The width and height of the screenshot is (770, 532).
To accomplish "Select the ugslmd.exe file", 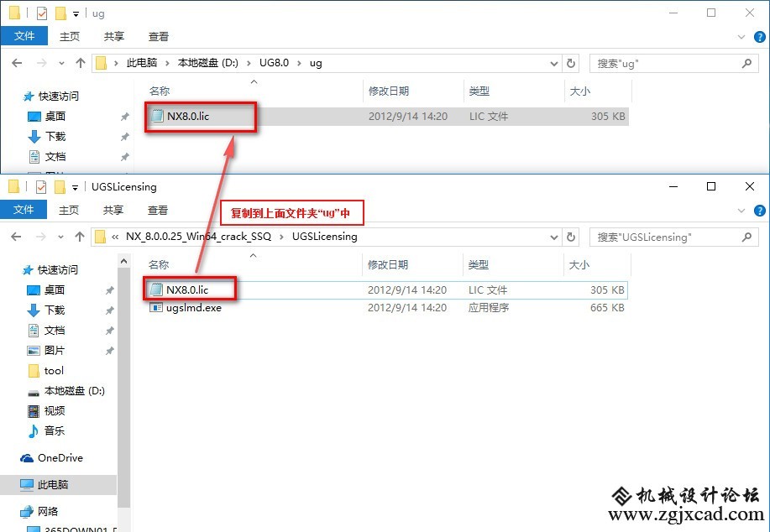I will point(193,308).
